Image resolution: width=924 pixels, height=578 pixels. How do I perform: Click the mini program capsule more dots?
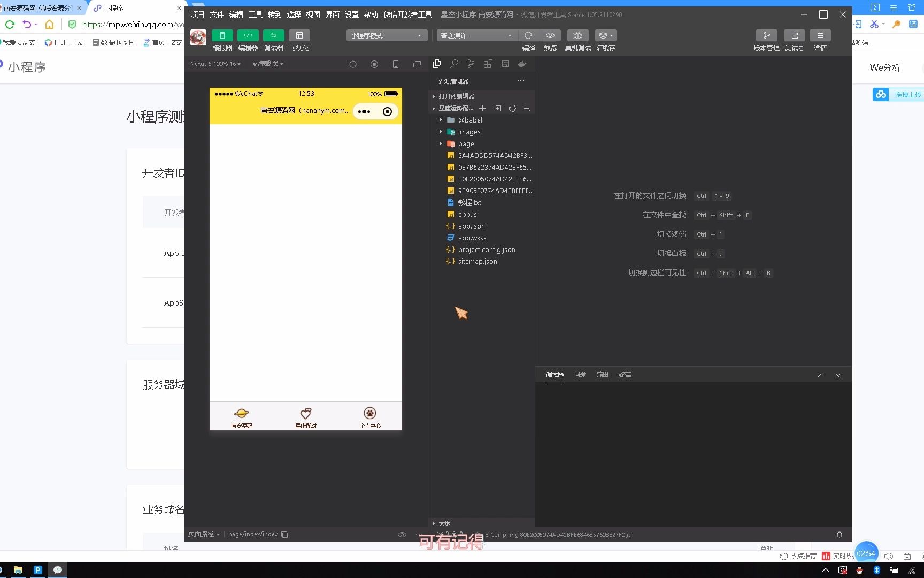(x=364, y=111)
